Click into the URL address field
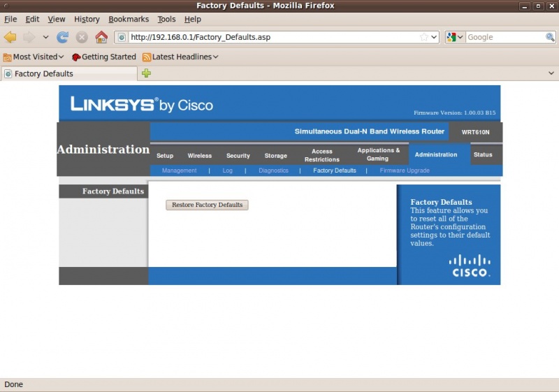The image size is (559, 392). click(273, 37)
